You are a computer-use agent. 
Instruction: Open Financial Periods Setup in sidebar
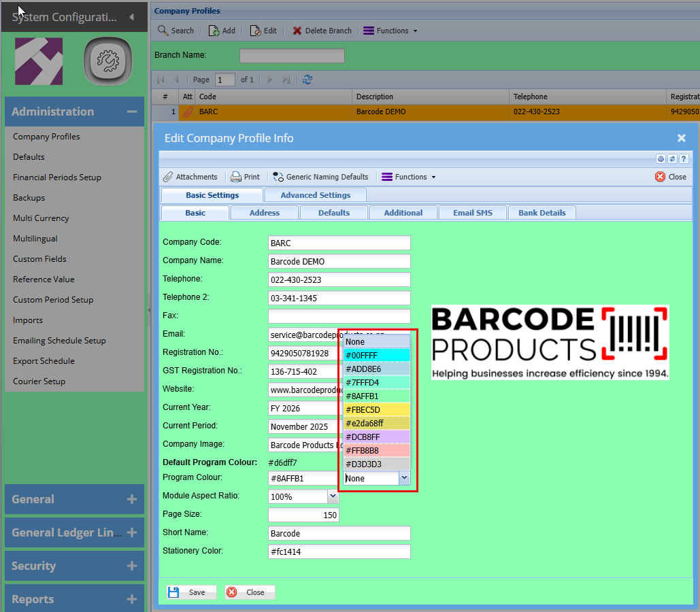coord(57,177)
